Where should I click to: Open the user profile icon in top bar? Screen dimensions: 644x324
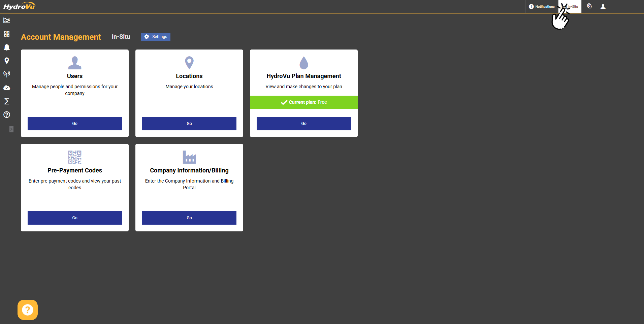pyautogui.click(x=603, y=6)
